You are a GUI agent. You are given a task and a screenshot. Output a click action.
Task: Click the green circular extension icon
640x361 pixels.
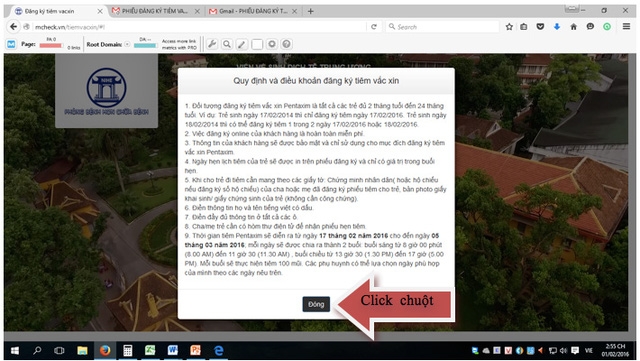(x=607, y=27)
